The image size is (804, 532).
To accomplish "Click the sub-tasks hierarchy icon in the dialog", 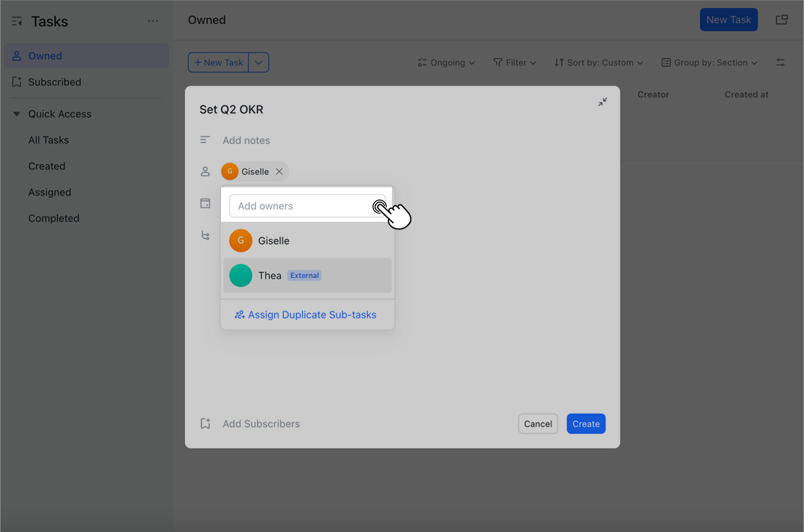I will pyautogui.click(x=205, y=235).
